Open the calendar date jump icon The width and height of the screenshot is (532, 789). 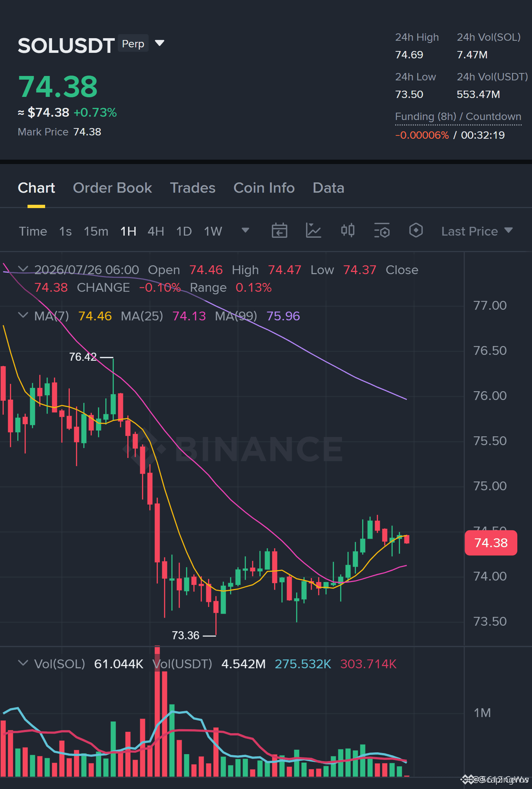279,231
